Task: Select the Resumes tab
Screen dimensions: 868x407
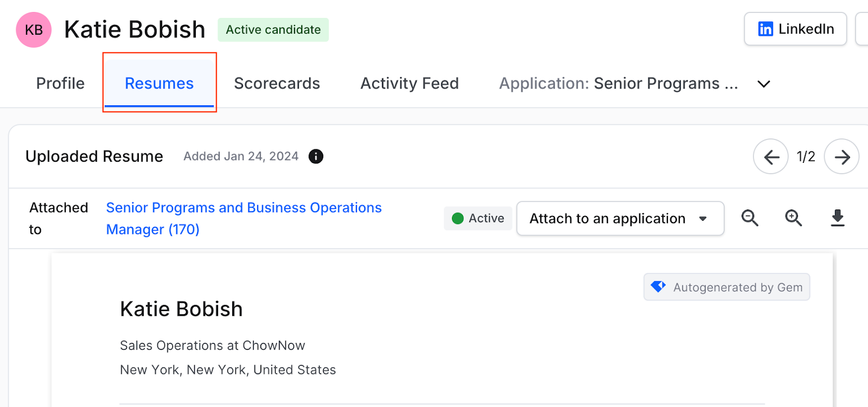Action: coord(159,84)
